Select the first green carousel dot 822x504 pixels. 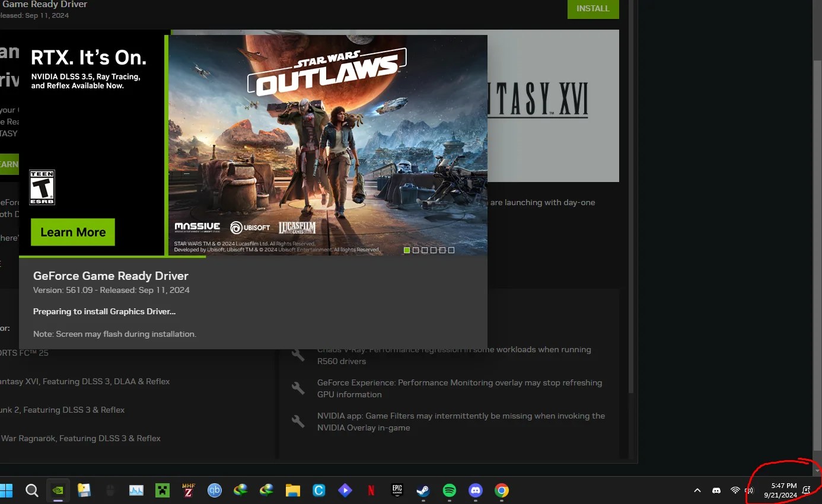point(407,250)
